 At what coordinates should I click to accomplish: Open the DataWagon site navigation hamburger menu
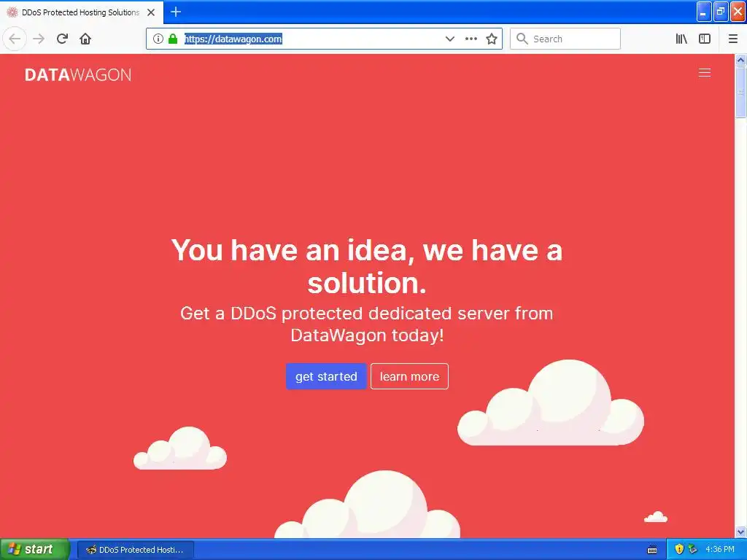705,73
